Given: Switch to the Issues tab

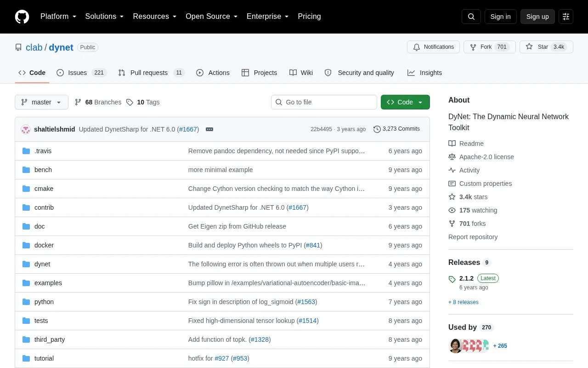Looking at the screenshot, I should click(81, 73).
